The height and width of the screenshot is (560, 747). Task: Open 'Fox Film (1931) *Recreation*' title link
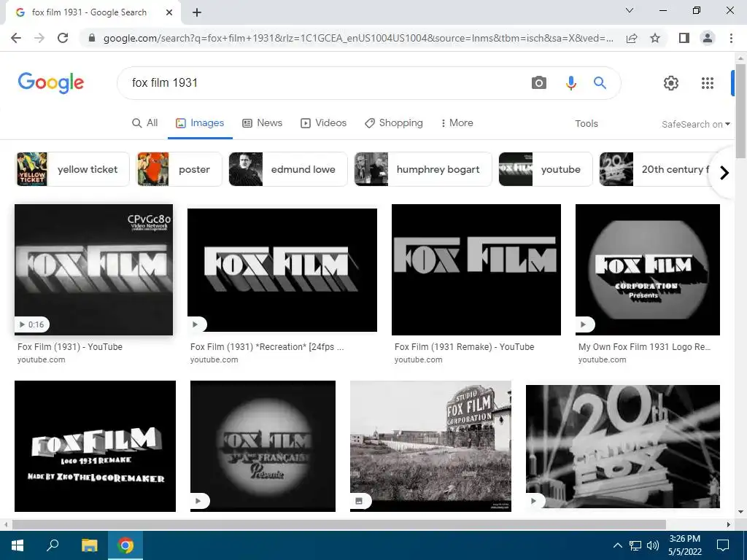[267, 346]
